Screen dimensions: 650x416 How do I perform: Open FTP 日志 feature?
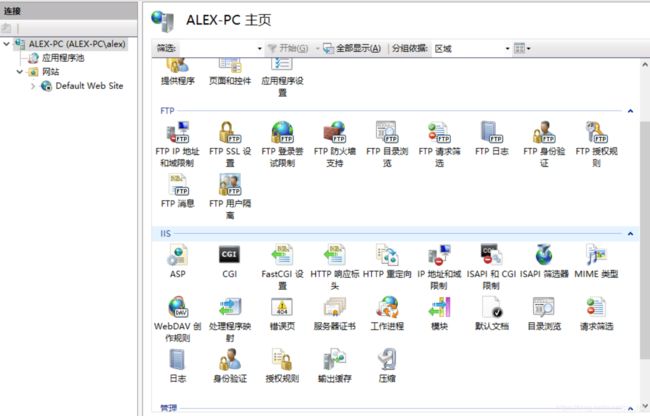pos(492,138)
